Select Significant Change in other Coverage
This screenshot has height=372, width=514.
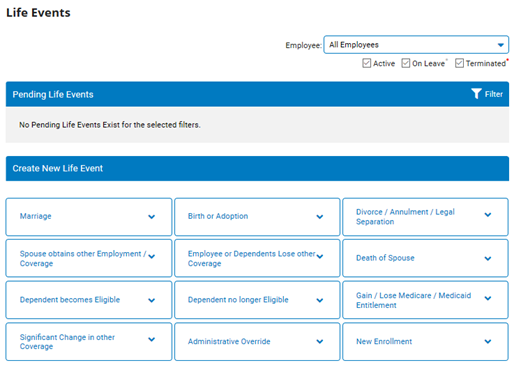89,342
